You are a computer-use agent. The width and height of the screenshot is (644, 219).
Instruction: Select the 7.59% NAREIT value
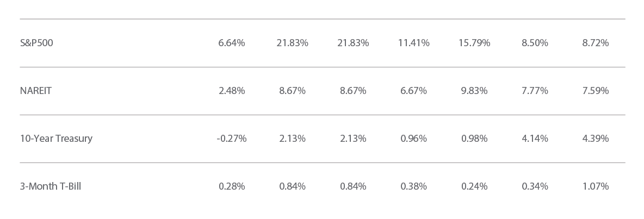pos(596,91)
